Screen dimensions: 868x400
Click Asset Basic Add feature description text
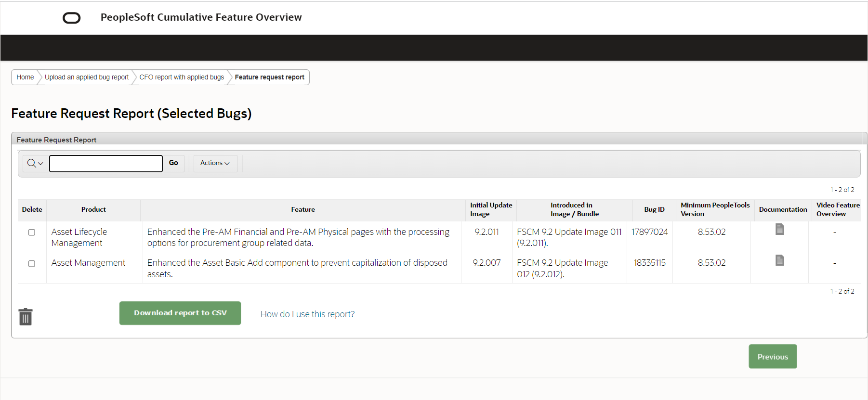pos(297,269)
